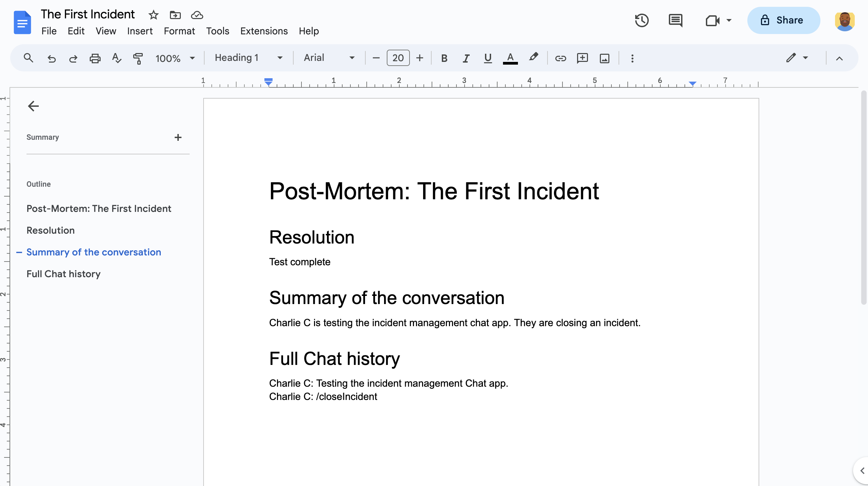
Task: Open the Format menu
Action: 179,30
